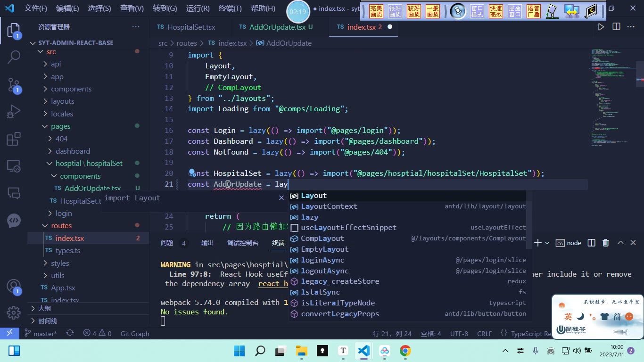Image resolution: width=644 pixels, height=362 pixels.
Task: Open Manage gear icon
Action: point(14,313)
